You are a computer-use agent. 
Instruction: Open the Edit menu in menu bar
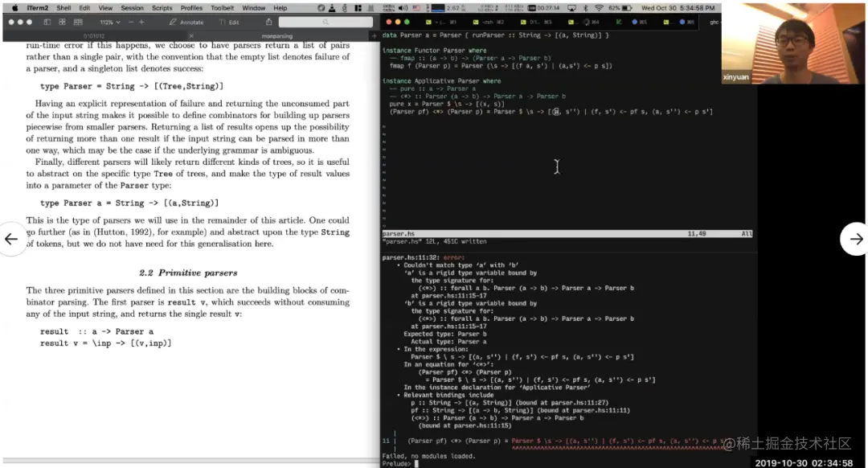[84, 8]
